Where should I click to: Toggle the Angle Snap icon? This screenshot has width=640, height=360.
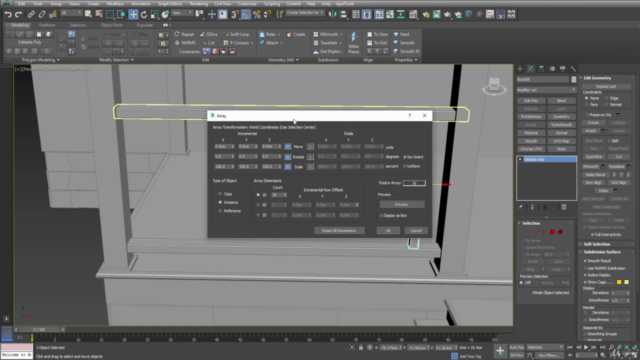(x=245, y=15)
